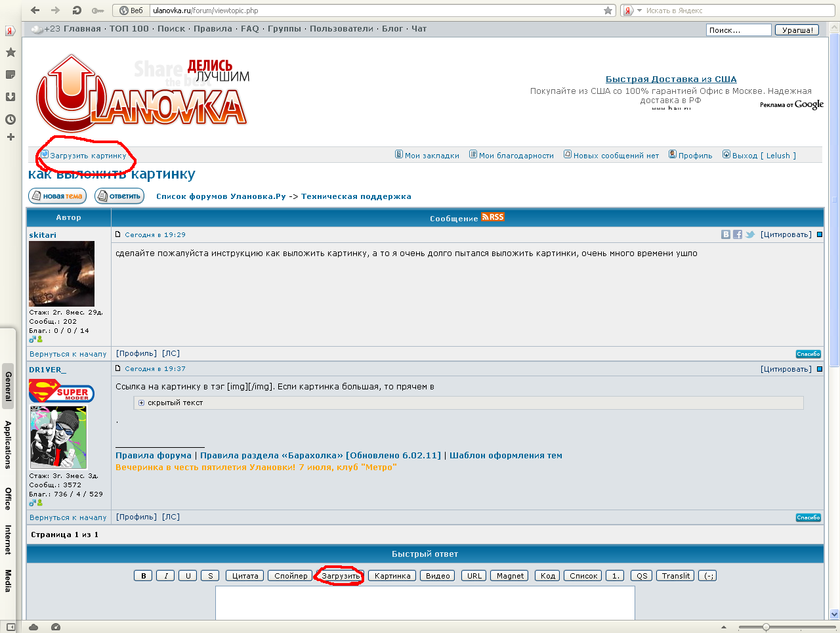
Task: Open history panel clock icon in sidebar
Action: (x=10, y=120)
